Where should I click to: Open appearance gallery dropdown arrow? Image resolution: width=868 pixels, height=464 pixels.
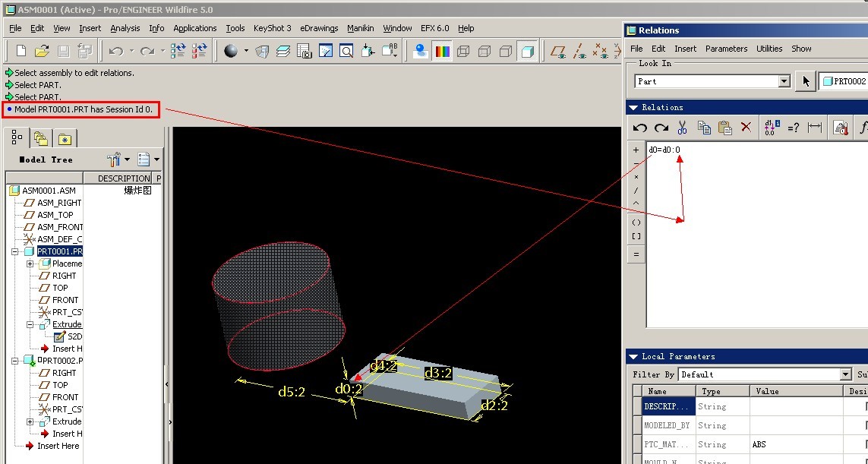click(x=246, y=51)
